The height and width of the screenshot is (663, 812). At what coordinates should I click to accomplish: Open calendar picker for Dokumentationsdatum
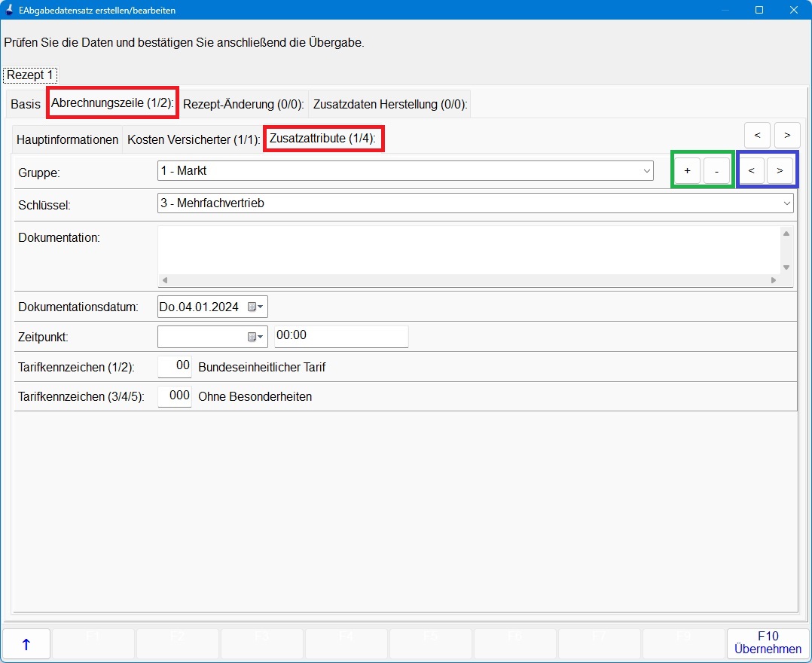click(255, 307)
